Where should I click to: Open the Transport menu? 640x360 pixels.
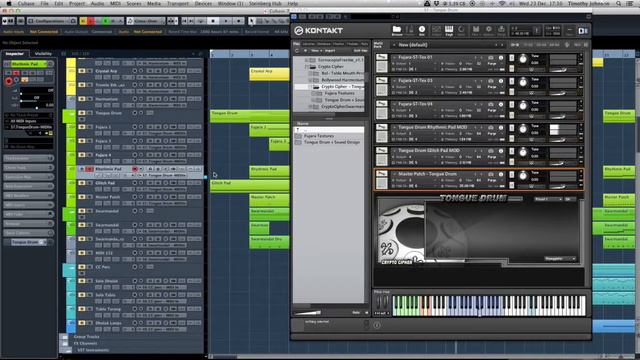(178, 3)
